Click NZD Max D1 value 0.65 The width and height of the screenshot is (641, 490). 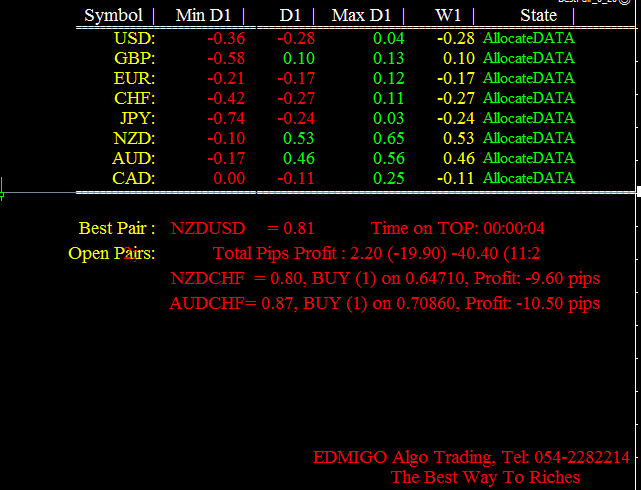pyautogui.click(x=389, y=139)
